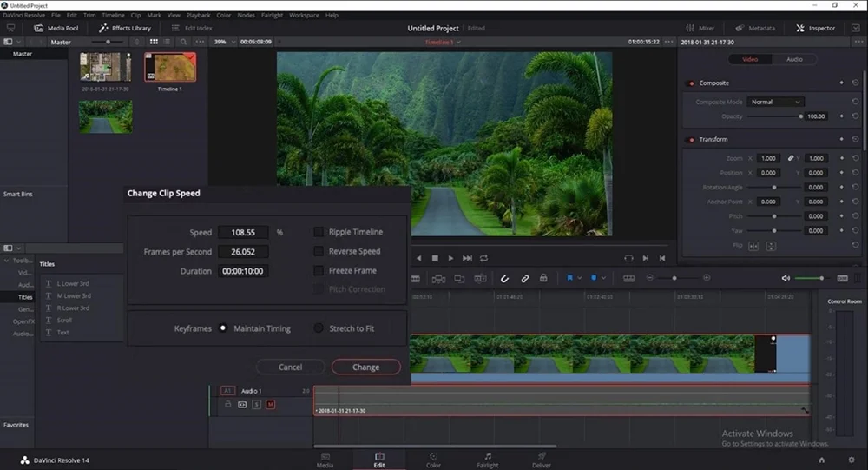Open the Effects Library panel

(124, 28)
